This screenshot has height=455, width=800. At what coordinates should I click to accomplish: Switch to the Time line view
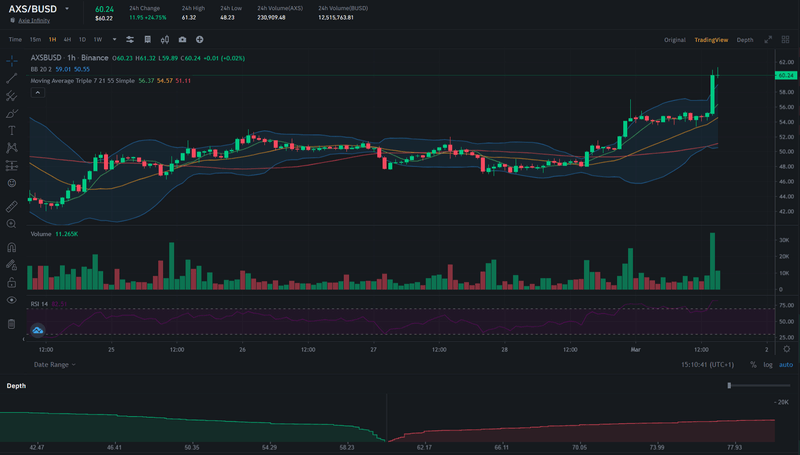click(15, 39)
